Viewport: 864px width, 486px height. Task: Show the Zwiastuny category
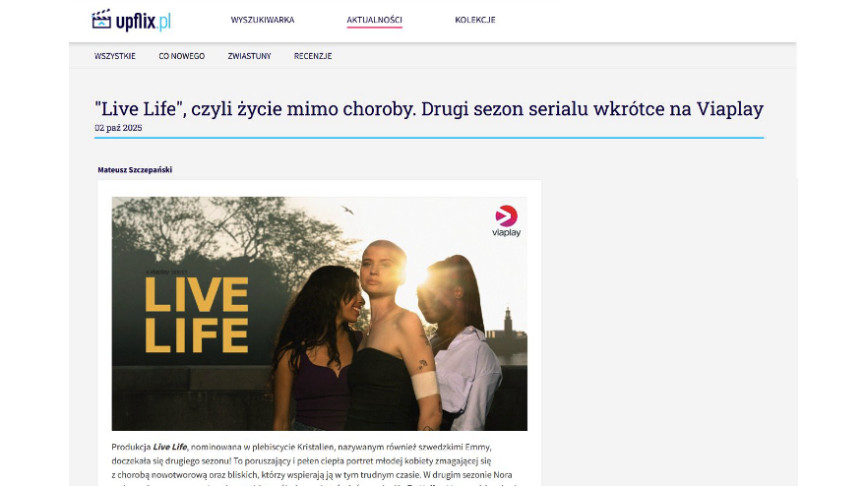250,56
